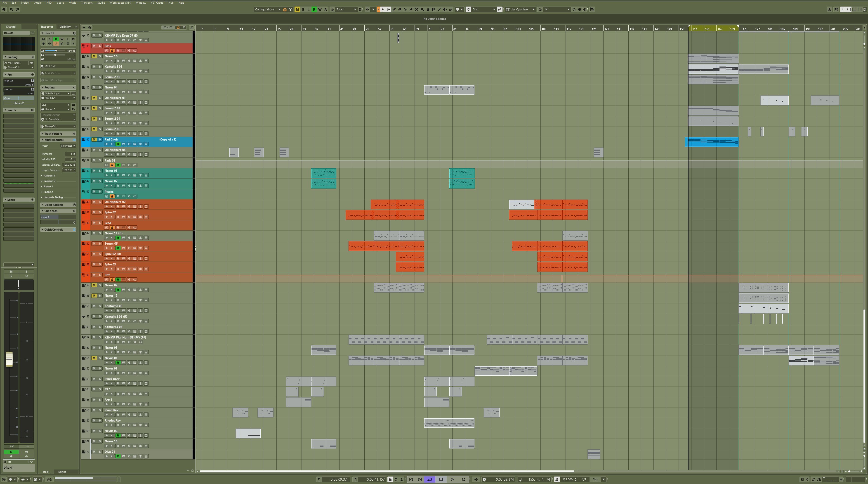The image size is (868, 484).
Task: Select the Mute X tool
Action: click(x=417, y=10)
